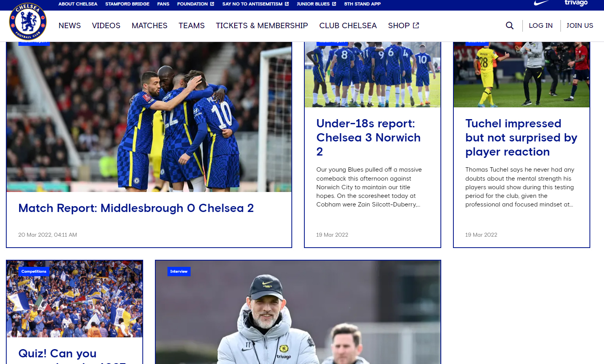Click the Tuchel applauding touchline photo

(522, 74)
